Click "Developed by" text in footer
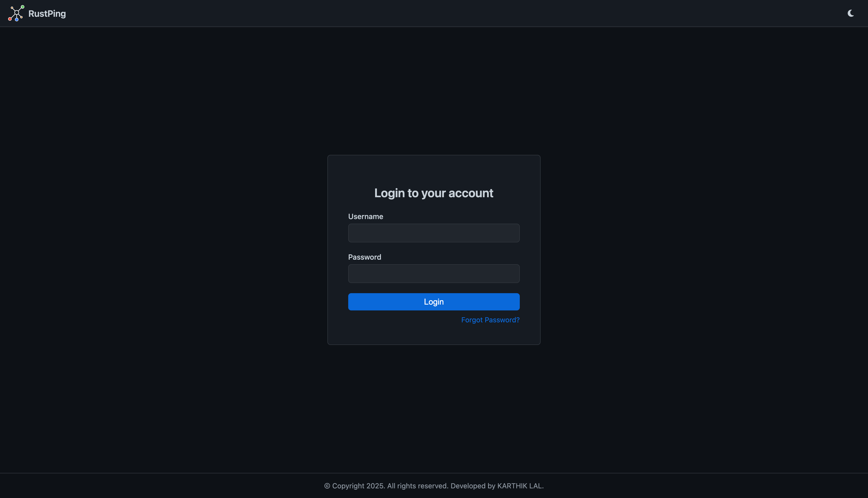Image resolution: width=868 pixels, height=498 pixels. tap(473, 486)
